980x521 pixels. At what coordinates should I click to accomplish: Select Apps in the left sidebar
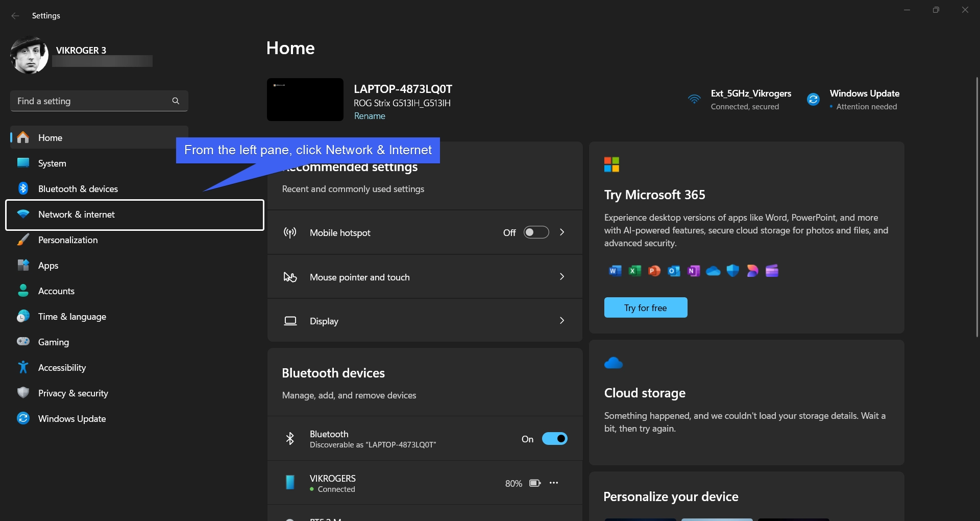pos(99,266)
